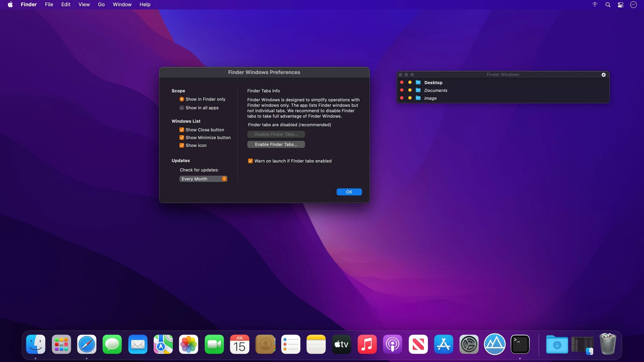Open System Preferences in the Dock
The width and height of the screenshot is (644, 362).
pyautogui.click(x=469, y=344)
